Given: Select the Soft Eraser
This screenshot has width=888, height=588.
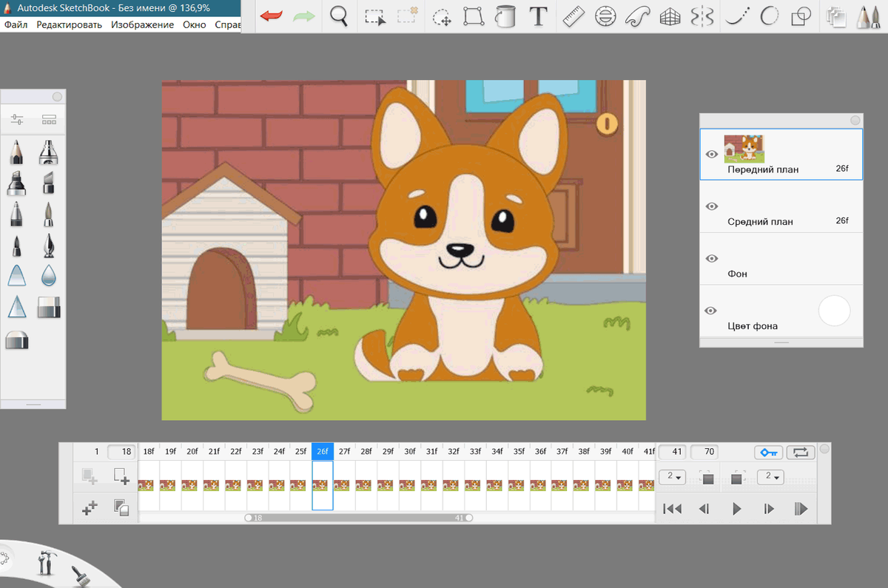Looking at the screenshot, I should [18, 339].
